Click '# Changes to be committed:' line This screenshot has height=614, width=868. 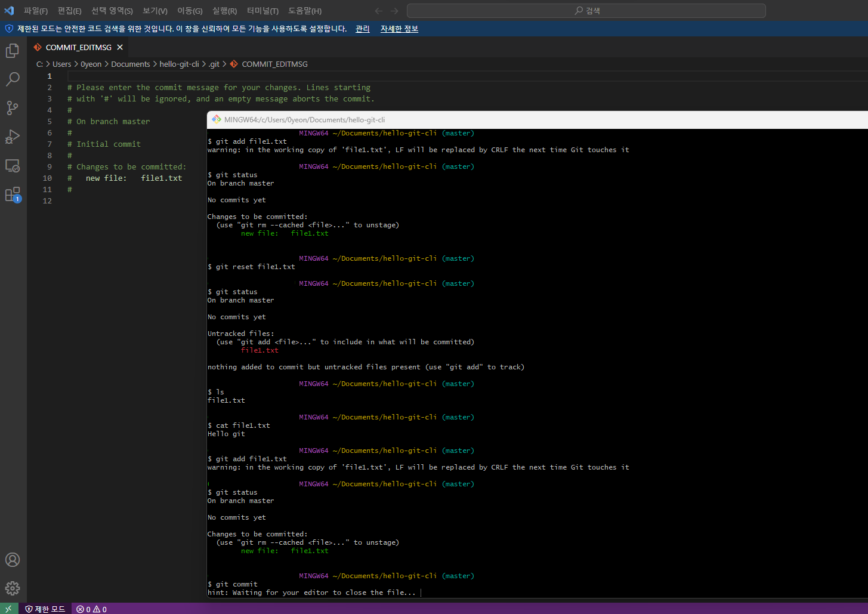126,166
